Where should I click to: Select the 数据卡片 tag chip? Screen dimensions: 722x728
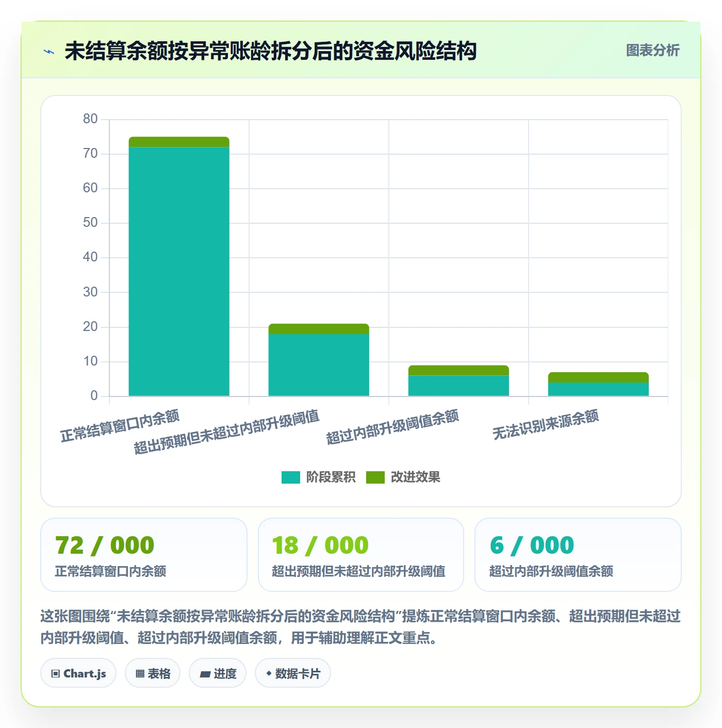click(x=293, y=673)
